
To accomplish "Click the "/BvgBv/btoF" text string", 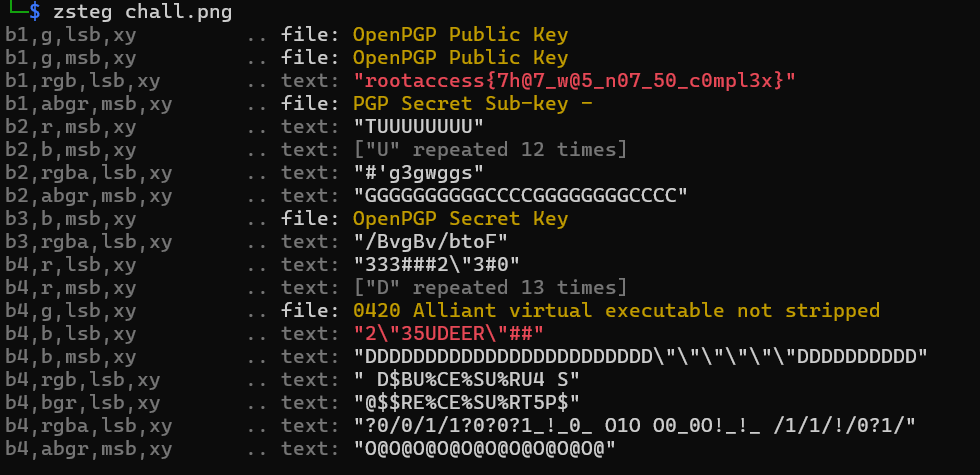I will 431,242.
